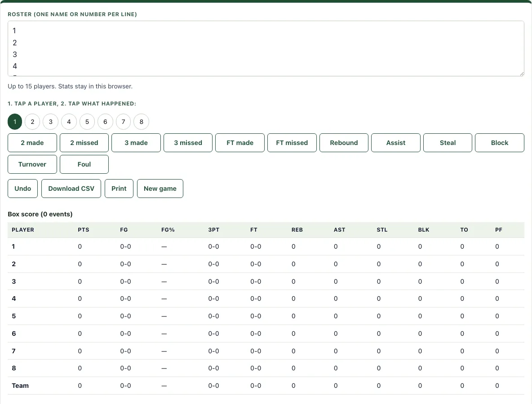Click the FG% column header
This screenshot has height=404, width=532.
[168, 230]
